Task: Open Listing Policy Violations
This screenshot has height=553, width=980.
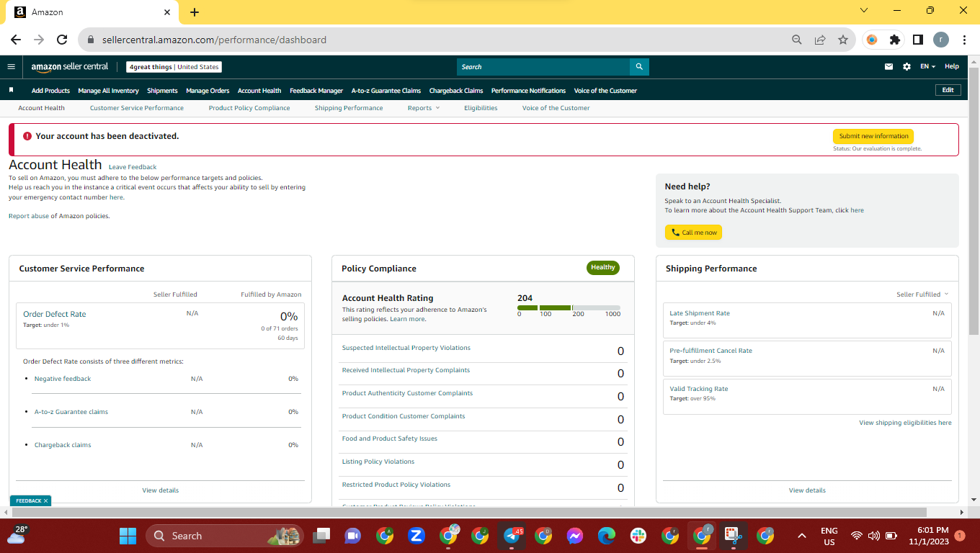Action: pos(378,462)
